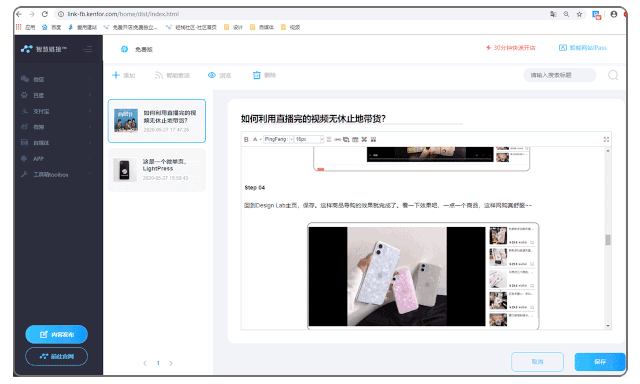Click the editor scroll-down arrow

coord(608,326)
